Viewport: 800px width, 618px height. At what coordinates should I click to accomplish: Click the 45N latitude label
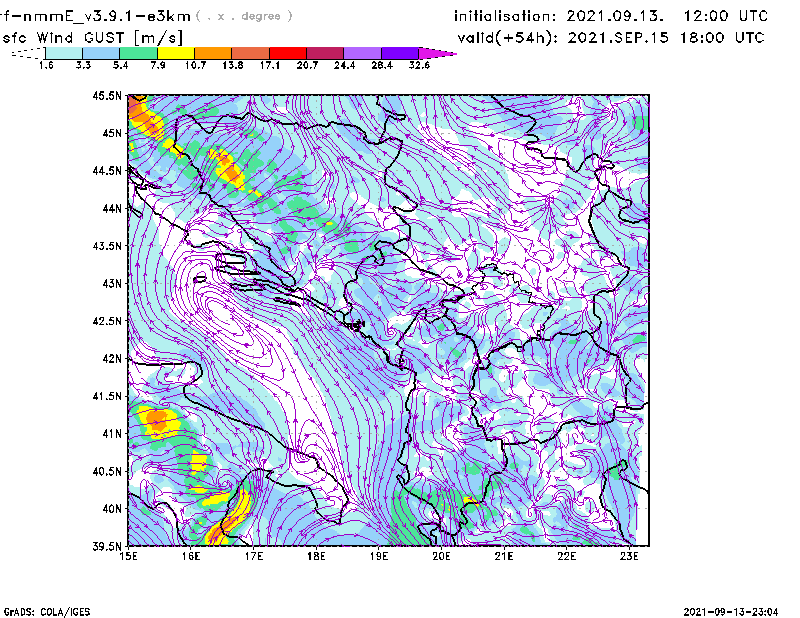click(x=112, y=133)
